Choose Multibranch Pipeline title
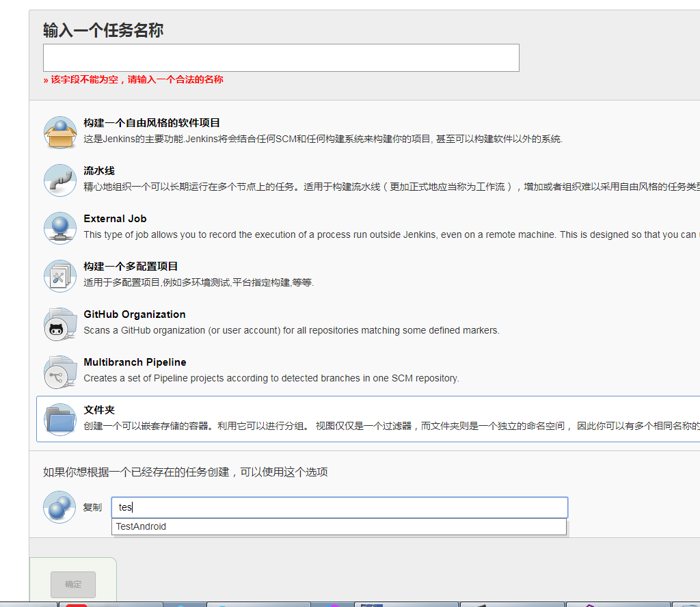The height and width of the screenshot is (607, 700). click(x=135, y=362)
